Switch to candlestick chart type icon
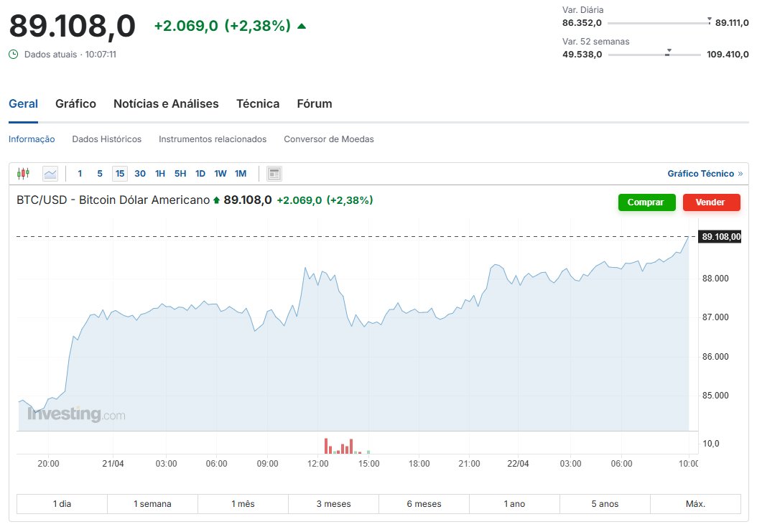 click(23, 173)
